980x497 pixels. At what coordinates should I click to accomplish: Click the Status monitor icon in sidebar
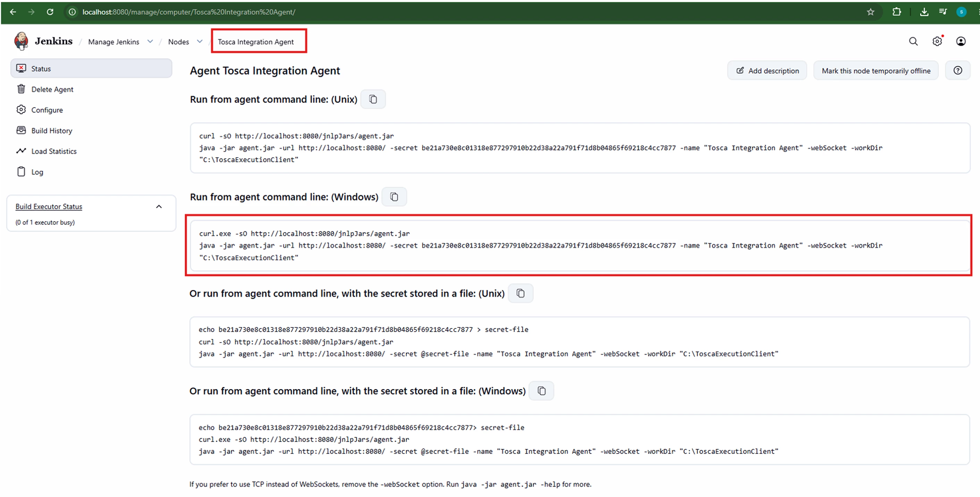(21, 68)
